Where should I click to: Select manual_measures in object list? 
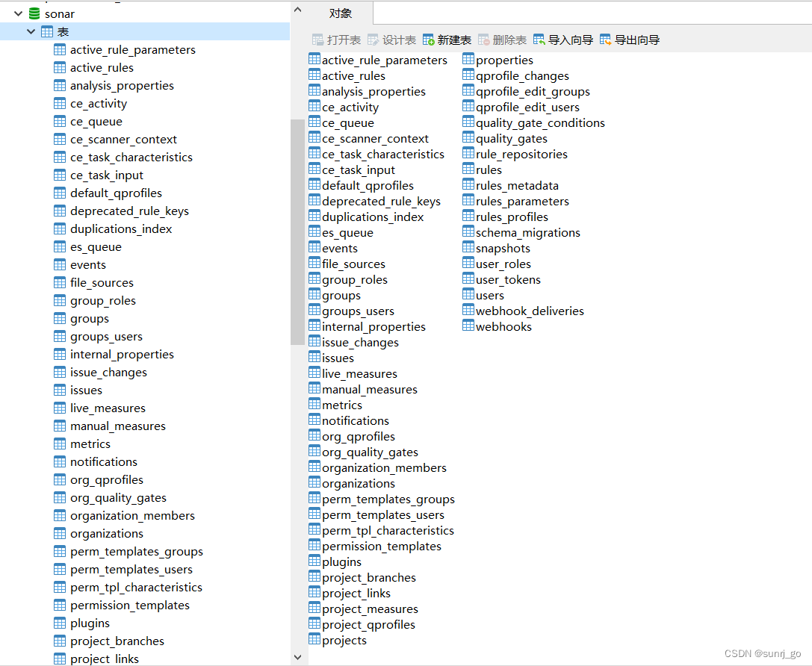[x=370, y=390]
